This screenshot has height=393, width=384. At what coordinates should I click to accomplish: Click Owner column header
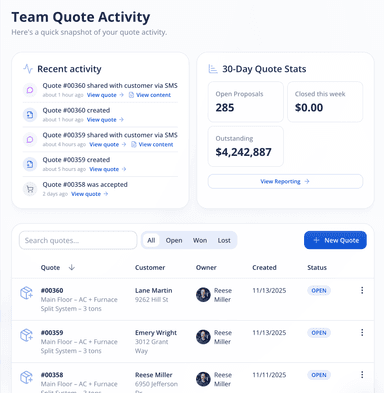[206, 267]
